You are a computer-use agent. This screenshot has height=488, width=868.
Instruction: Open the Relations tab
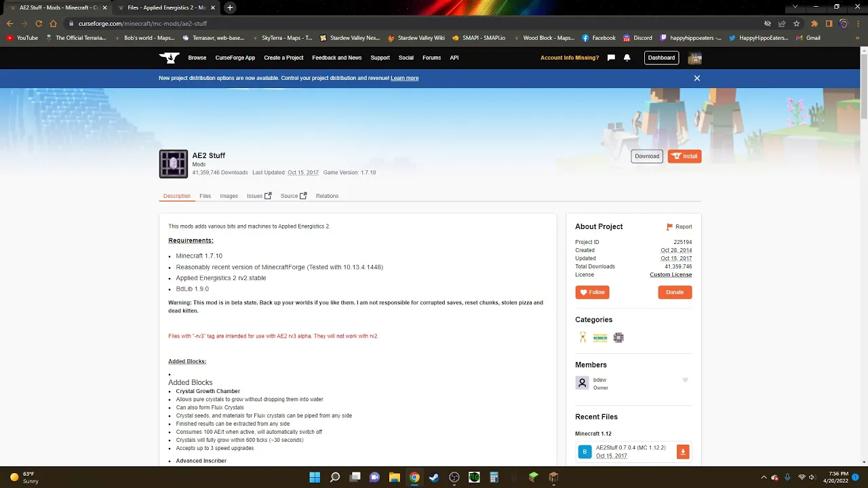(x=327, y=196)
